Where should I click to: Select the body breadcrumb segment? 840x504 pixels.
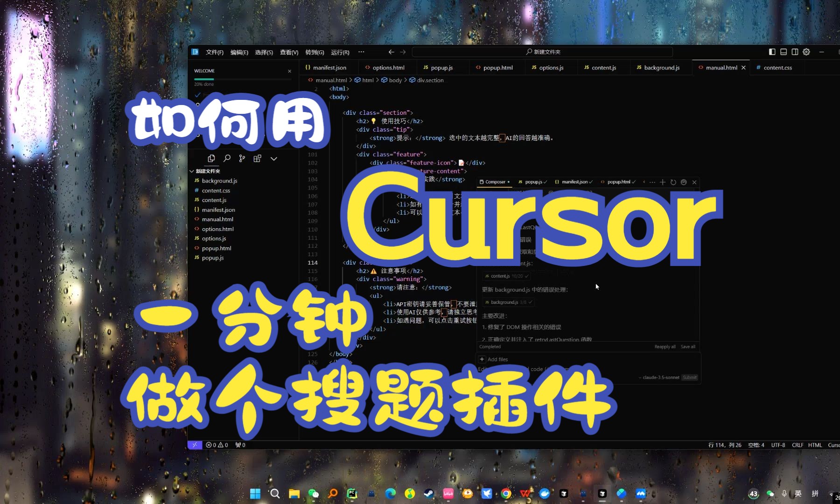(x=392, y=80)
